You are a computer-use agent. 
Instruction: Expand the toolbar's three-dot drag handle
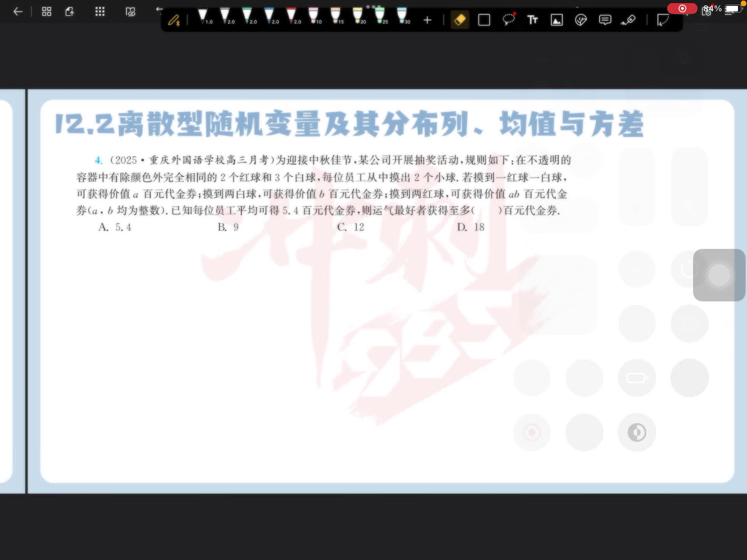(373, 7)
